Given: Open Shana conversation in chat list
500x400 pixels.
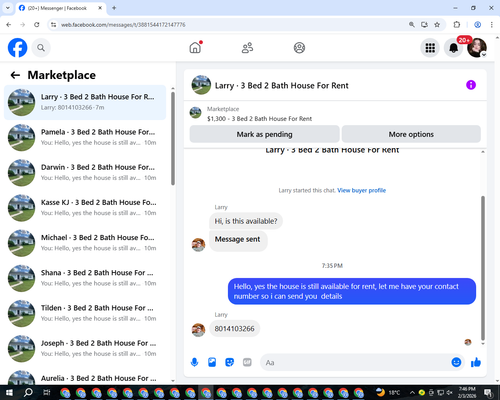Looking at the screenshot, I should pyautogui.click(x=85, y=278).
